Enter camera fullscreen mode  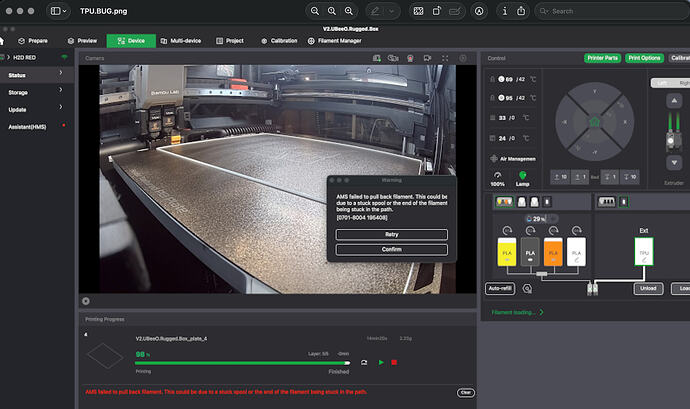click(x=445, y=58)
